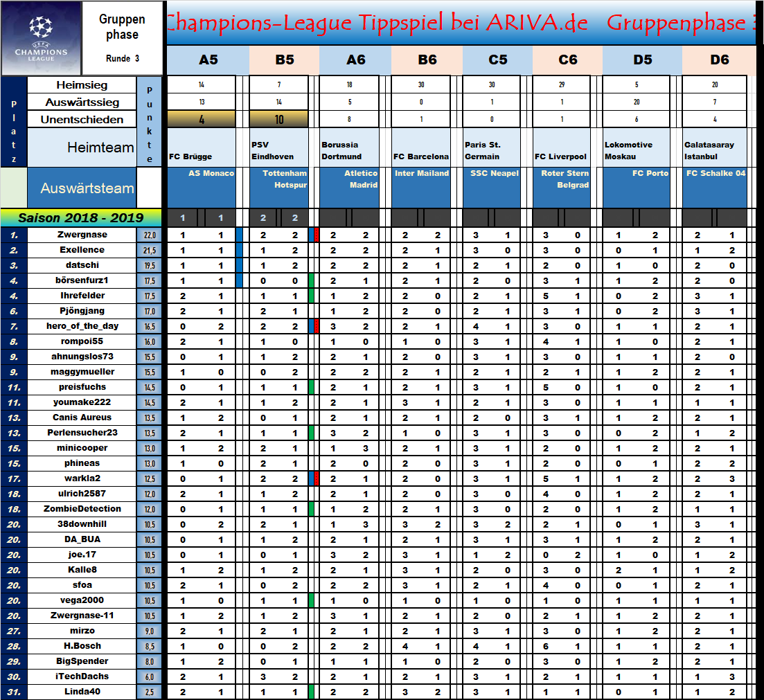This screenshot has height=700, width=764.
Task: Click player name preisfuchs
Action: (x=82, y=387)
